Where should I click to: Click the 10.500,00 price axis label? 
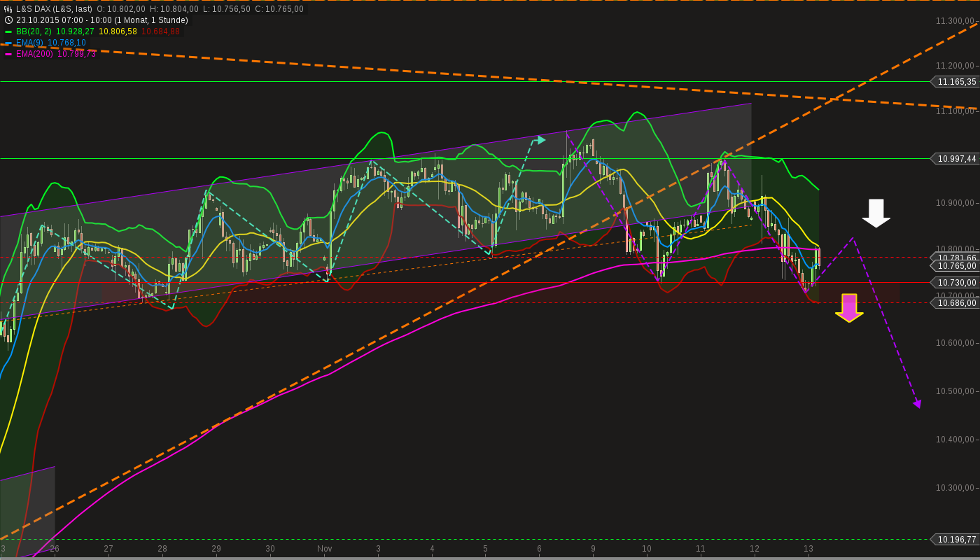tap(955, 391)
